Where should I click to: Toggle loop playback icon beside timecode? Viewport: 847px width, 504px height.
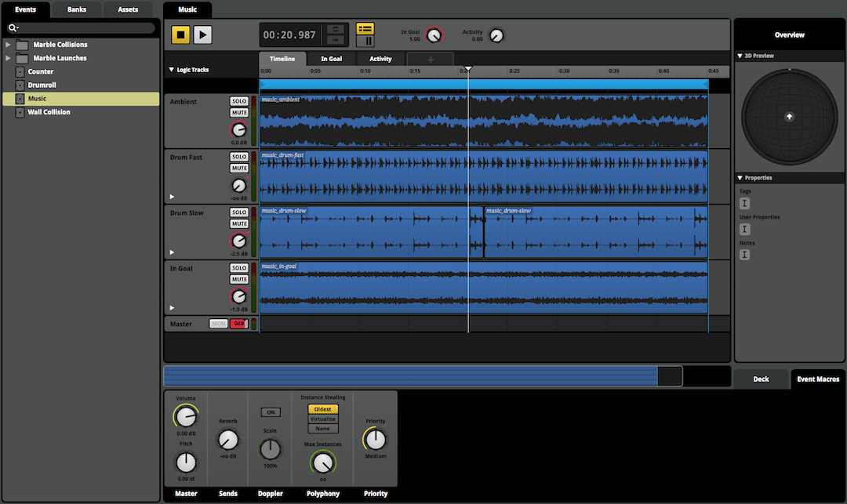point(336,29)
